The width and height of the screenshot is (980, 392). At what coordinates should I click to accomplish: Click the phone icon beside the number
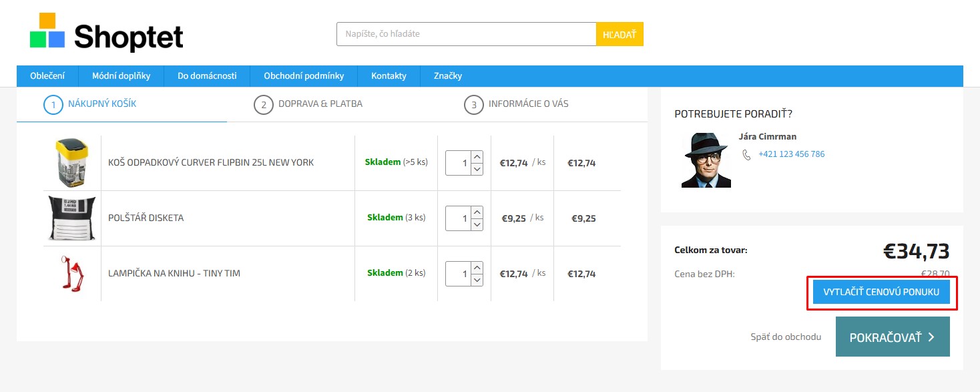point(746,154)
